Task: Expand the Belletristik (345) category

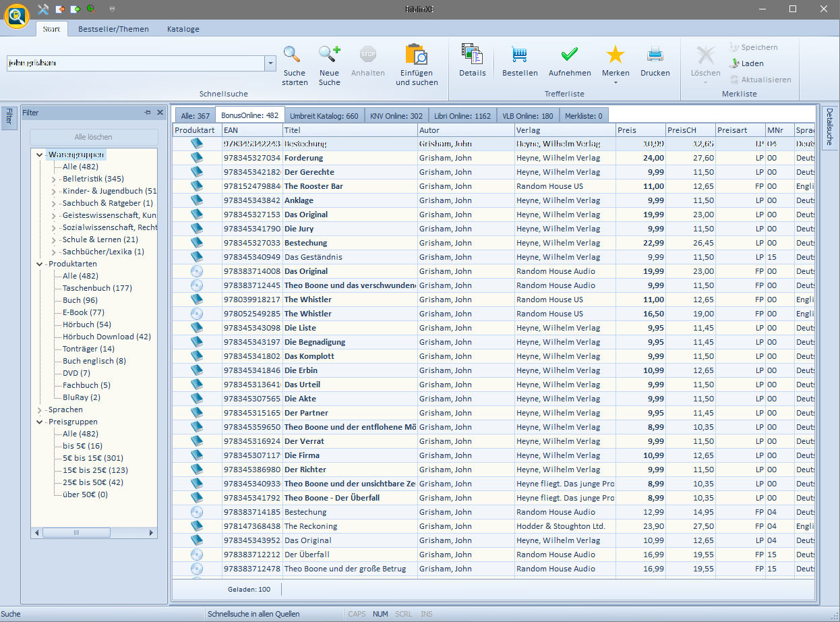Action: pyautogui.click(x=54, y=179)
